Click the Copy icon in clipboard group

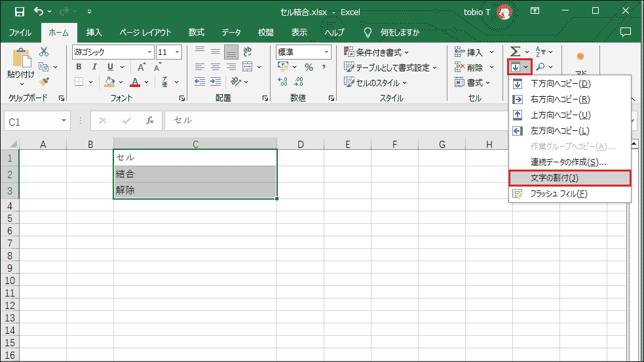click(43, 67)
